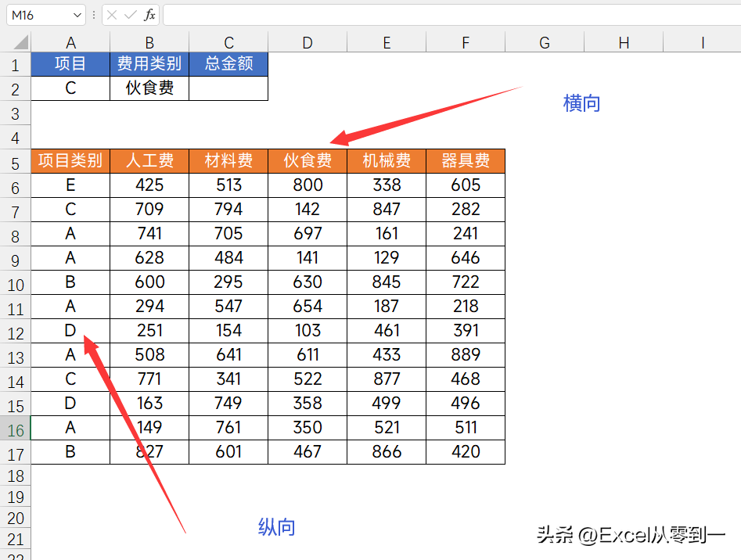741x560 pixels.
Task: Open the Name Box dropdown arrow
Action: click(x=77, y=15)
